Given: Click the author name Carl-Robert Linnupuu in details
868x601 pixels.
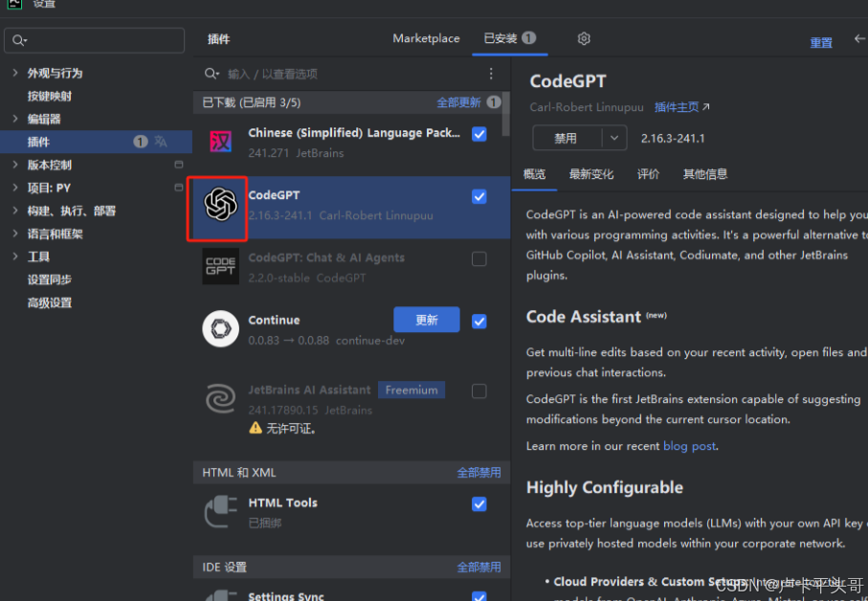Looking at the screenshot, I should (x=587, y=107).
